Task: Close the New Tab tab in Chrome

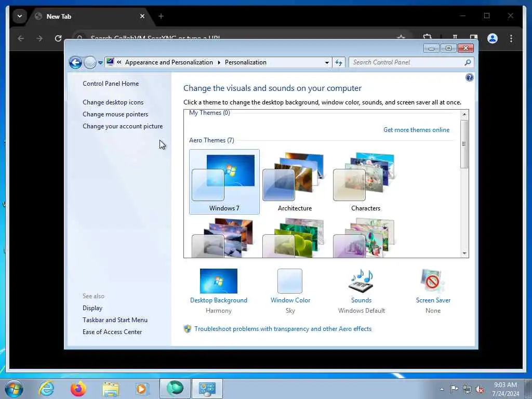Action: [x=142, y=16]
